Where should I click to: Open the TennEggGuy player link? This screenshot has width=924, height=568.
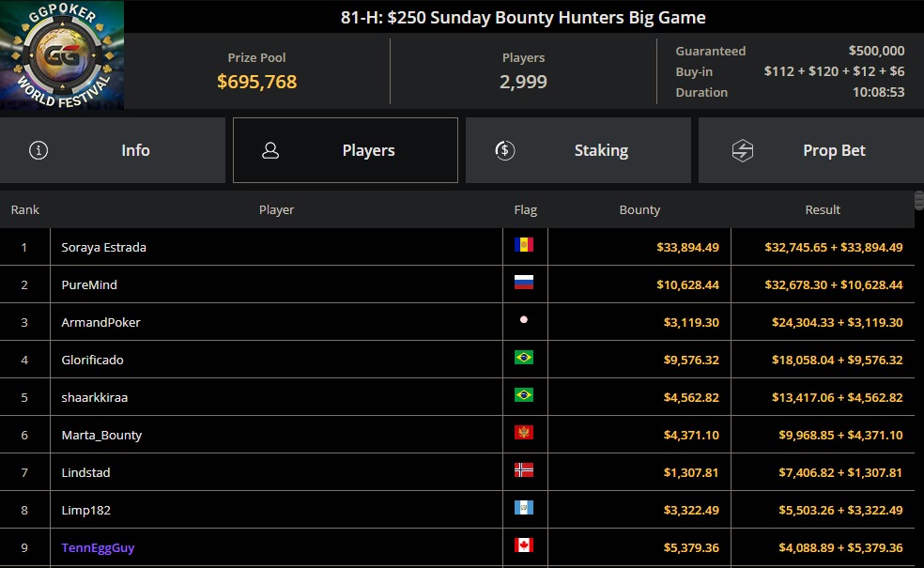[x=98, y=547]
